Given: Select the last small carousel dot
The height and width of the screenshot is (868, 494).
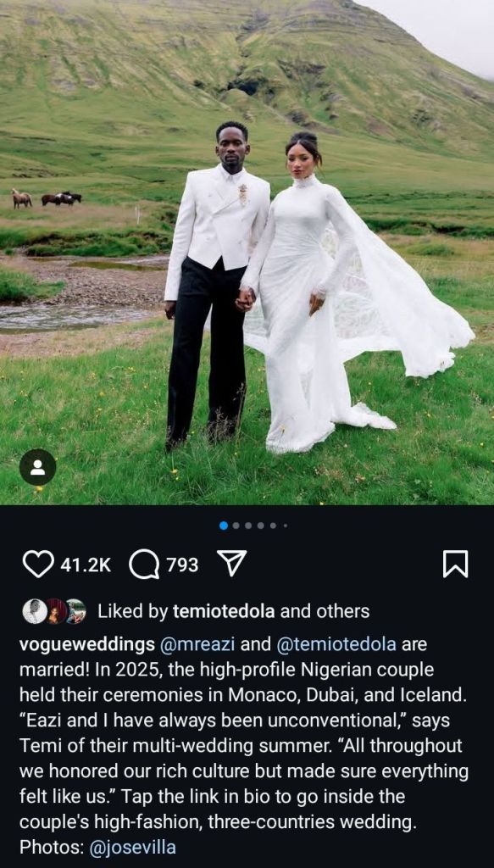Looking at the screenshot, I should point(286,526).
